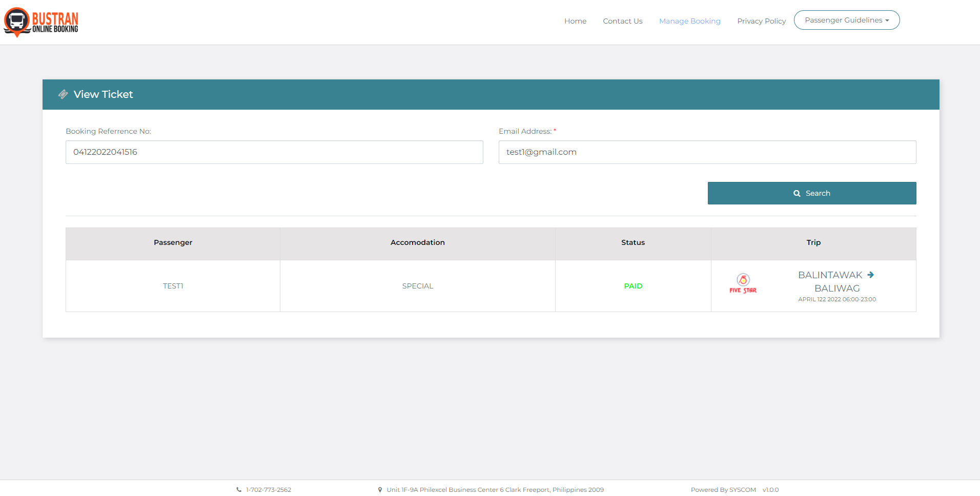
Task: Select passenger name TEST1 in table
Action: click(173, 286)
